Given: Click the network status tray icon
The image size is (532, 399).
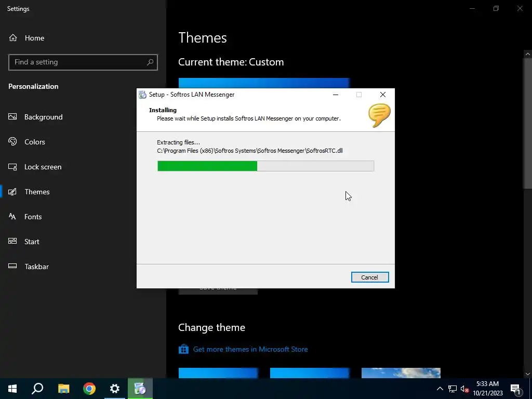Looking at the screenshot, I should click(453, 389).
